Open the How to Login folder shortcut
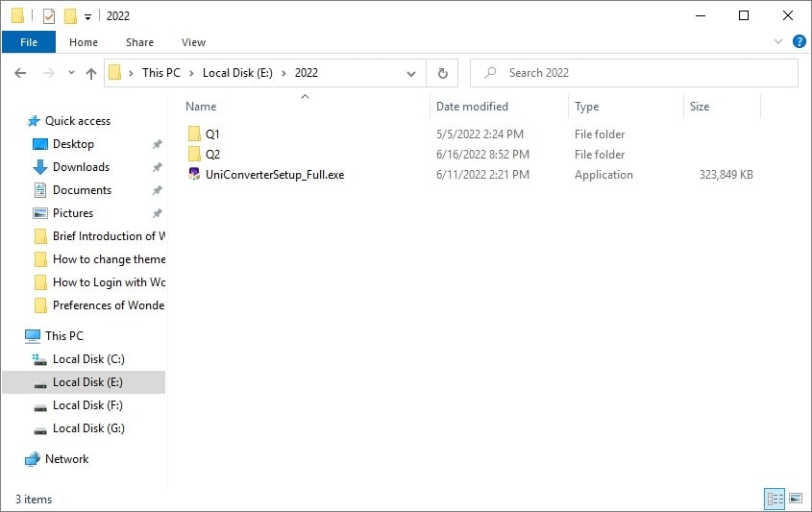 [x=109, y=282]
